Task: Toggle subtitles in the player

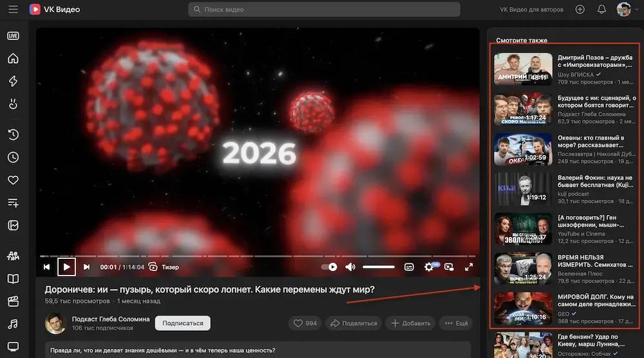Action: 409,267
